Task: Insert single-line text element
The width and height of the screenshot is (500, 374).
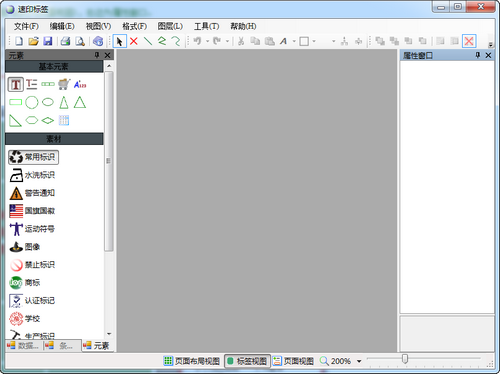Action: pyautogui.click(x=16, y=84)
